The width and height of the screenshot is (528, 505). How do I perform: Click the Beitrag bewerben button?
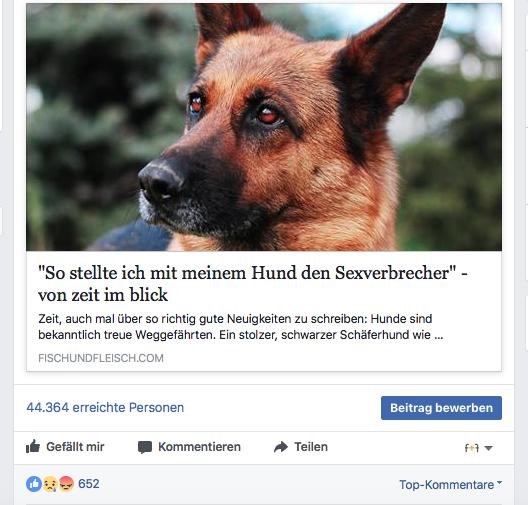(441, 408)
